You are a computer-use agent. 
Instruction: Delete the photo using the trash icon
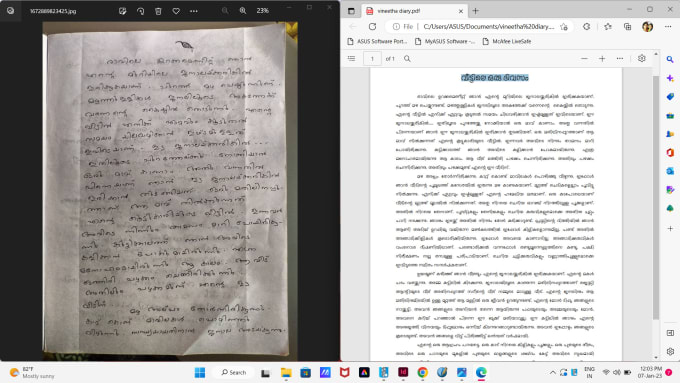[158, 11]
